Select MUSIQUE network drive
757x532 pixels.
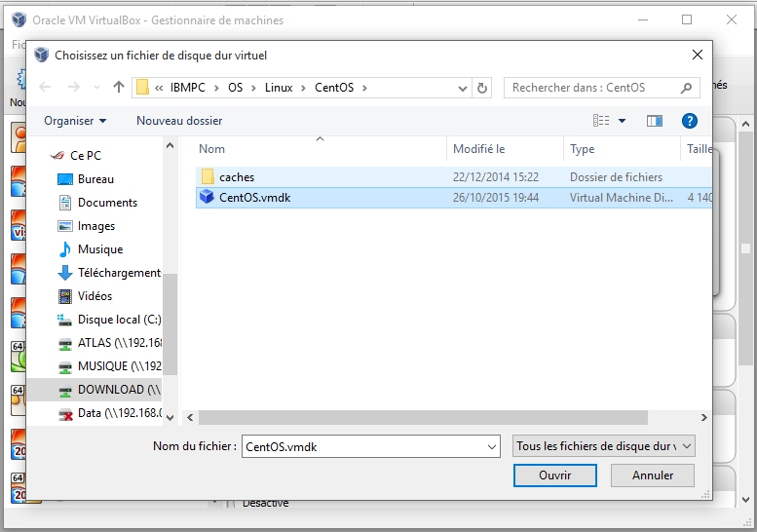click(x=119, y=366)
